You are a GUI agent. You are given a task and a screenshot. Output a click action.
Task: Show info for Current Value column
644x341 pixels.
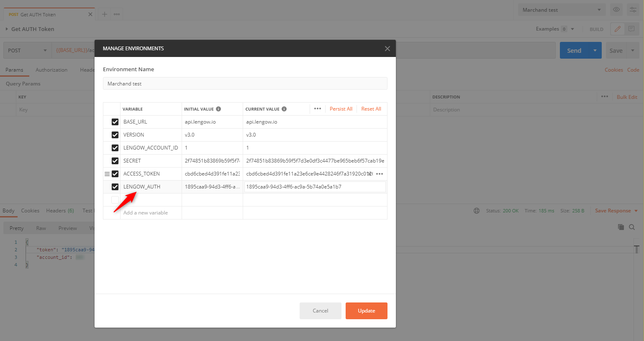point(284,109)
